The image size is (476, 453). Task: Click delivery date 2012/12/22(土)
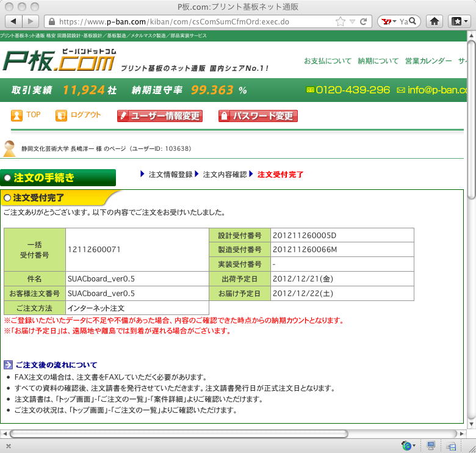coord(303,293)
